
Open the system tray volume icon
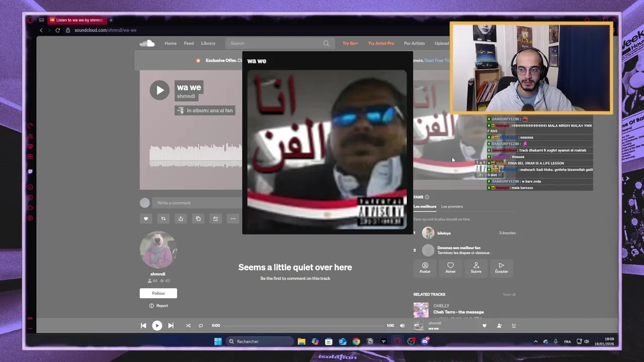(586, 342)
